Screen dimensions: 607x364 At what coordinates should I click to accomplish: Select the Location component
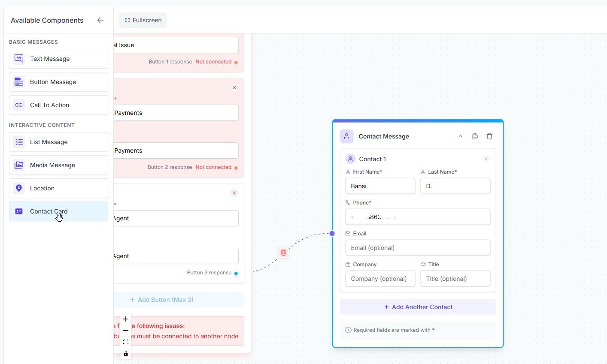click(x=58, y=188)
